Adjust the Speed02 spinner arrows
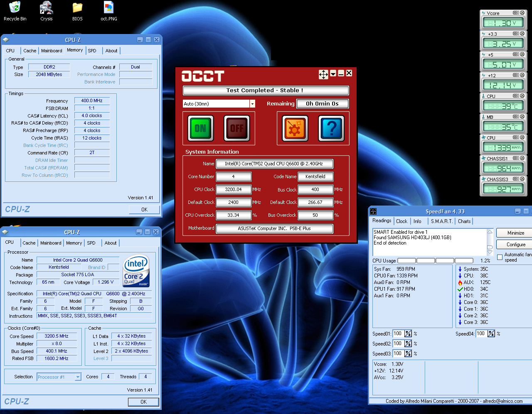532x414 pixels. [x=408, y=343]
